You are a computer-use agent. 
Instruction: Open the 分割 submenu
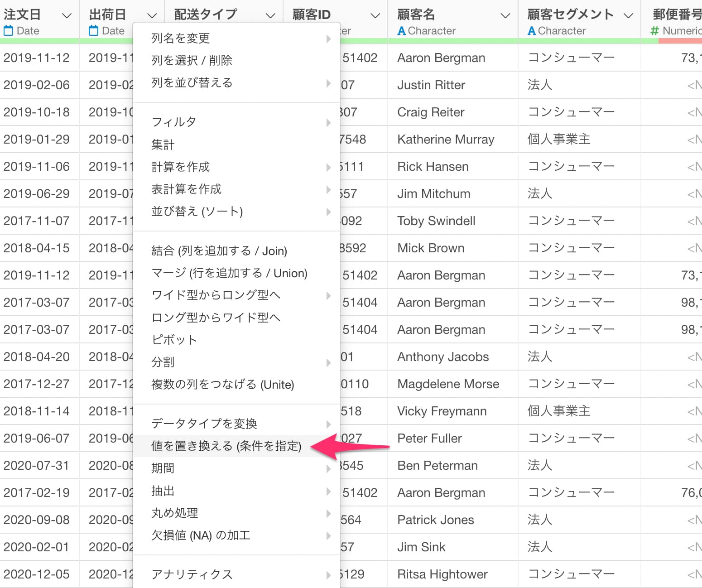point(236,362)
